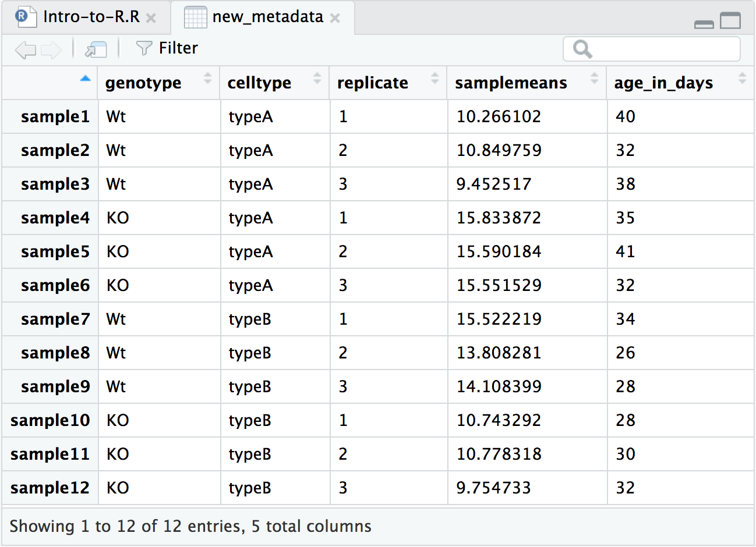Viewport: 756px width, 547px height.
Task: Sort by the samplemeans column
Action: [511, 83]
